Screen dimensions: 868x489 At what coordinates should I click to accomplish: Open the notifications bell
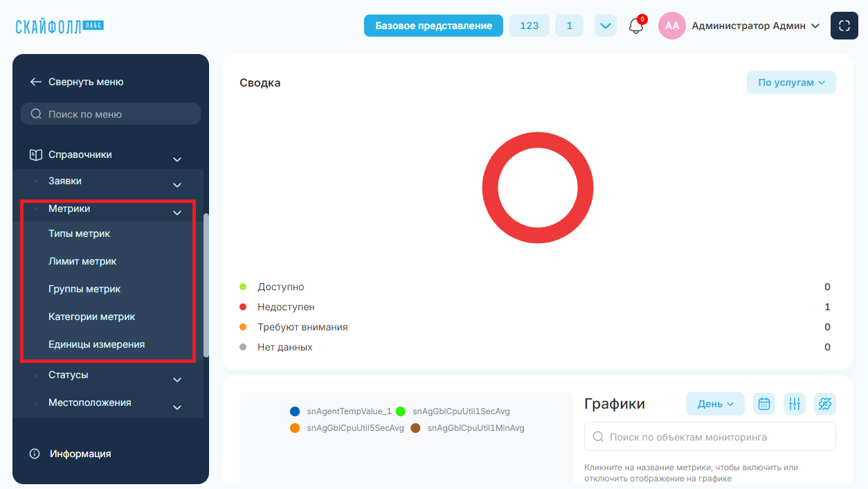(x=636, y=26)
